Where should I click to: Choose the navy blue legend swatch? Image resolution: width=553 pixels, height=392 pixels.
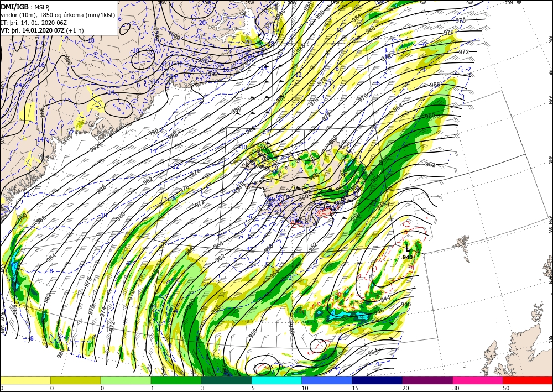pyautogui.click(x=377, y=380)
